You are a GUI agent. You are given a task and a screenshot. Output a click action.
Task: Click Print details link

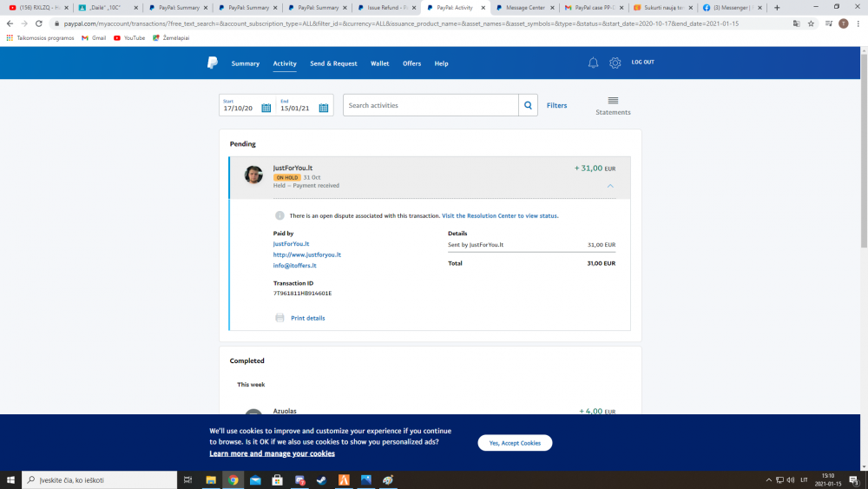(x=308, y=318)
